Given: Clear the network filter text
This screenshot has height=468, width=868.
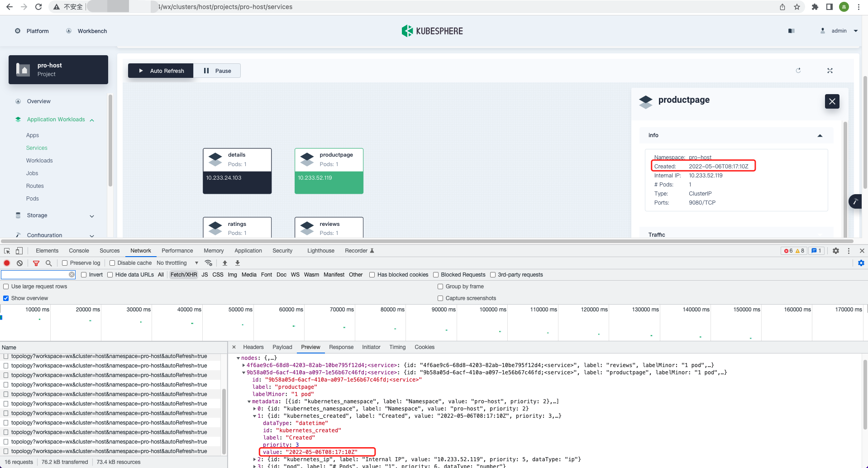Looking at the screenshot, I should click(72, 275).
